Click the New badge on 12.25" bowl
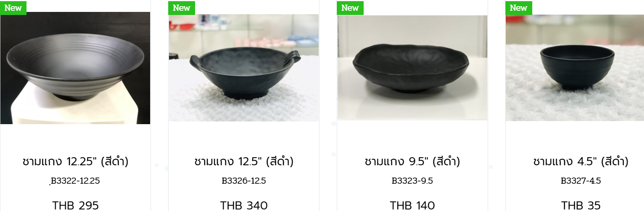644x211 pixels. 13,8
